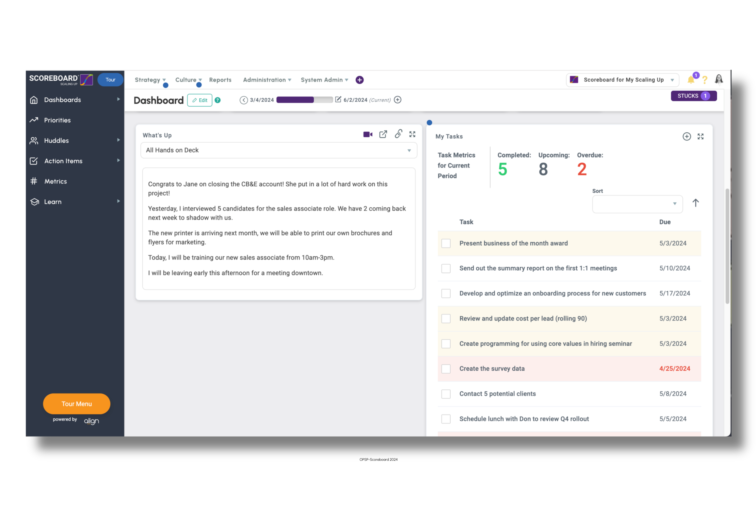The width and height of the screenshot is (756, 532).
Task: Open the Tour Menu button
Action: pyautogui.click(x=77, y=404)
